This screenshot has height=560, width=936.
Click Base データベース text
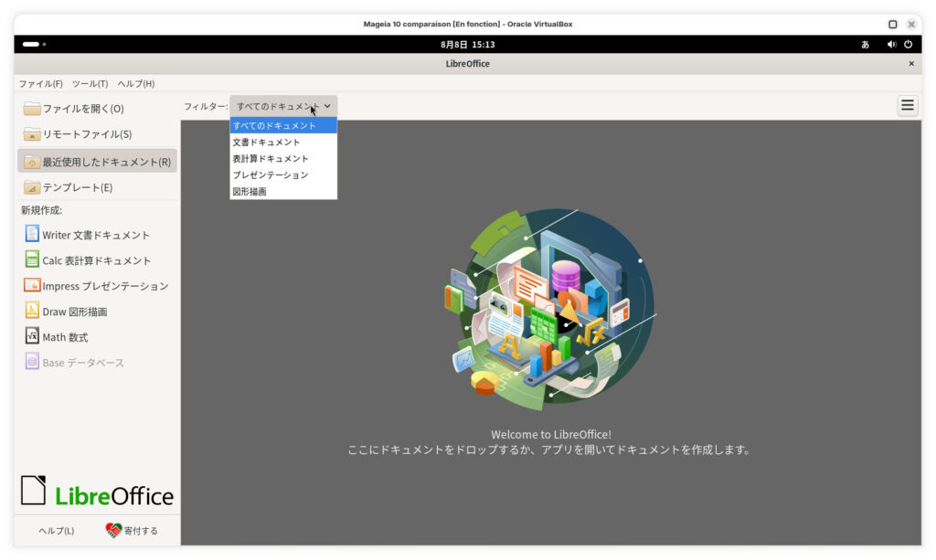83,363
